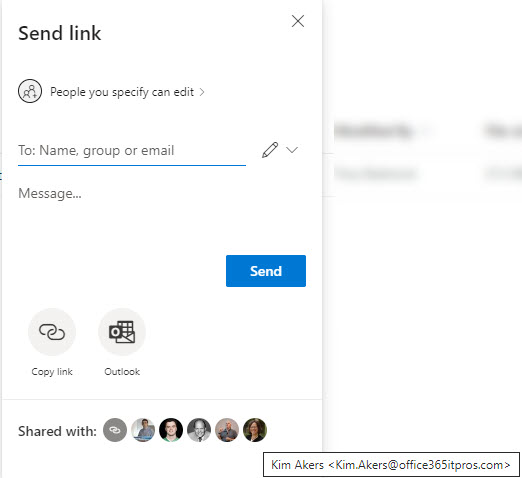Select Kim Akers' avatar in Shared with

pos(255,430)
